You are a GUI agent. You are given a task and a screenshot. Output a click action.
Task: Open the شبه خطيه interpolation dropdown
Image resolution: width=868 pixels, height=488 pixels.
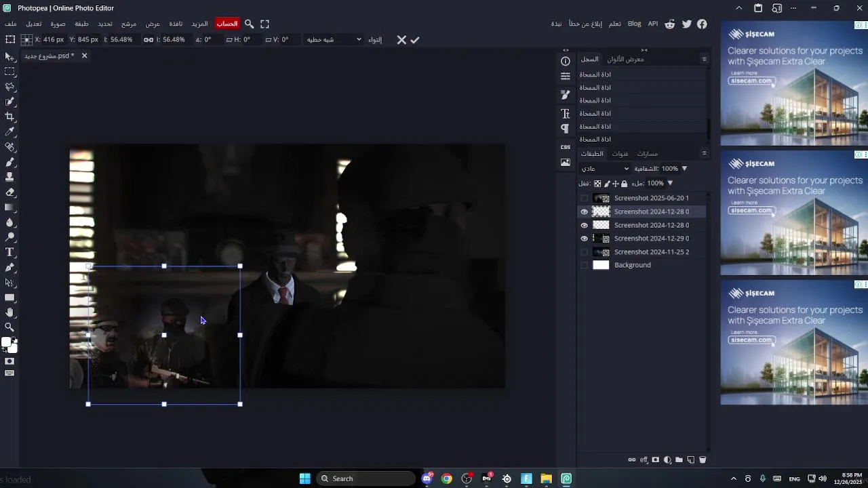334,40
